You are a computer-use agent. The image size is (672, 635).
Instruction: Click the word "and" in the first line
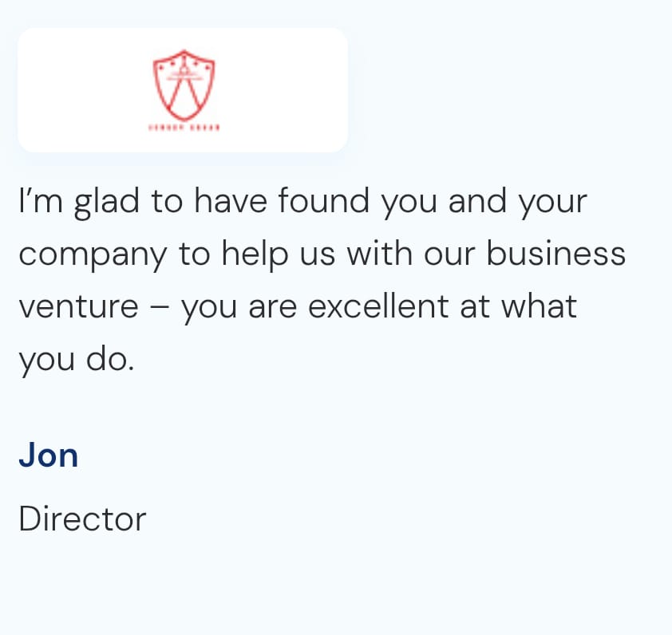point(477,201)
